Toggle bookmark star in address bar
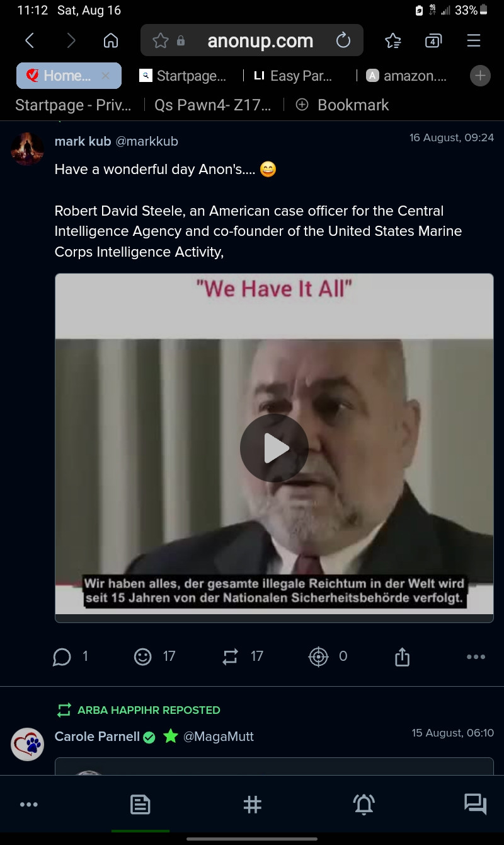The height and width of the screenshot is (845, 504). pos(161,41)
